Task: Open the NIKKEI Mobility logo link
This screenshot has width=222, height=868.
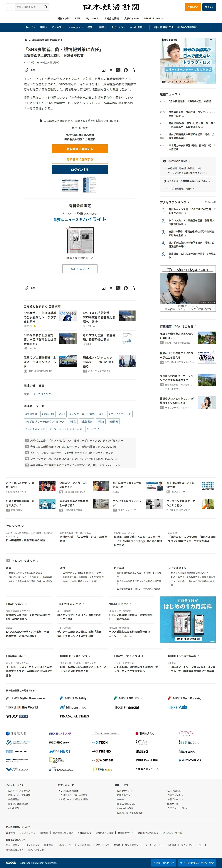Action: tap(73, 698)
